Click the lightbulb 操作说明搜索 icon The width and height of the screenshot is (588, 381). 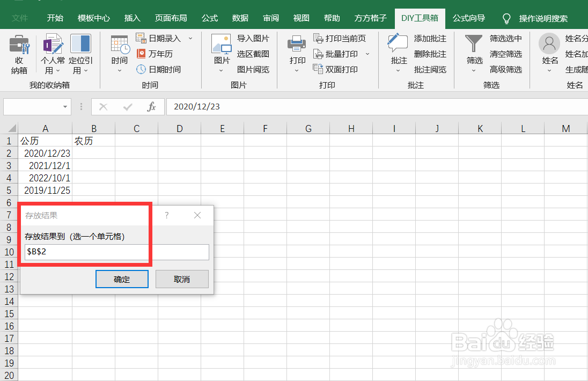[506, 18]
